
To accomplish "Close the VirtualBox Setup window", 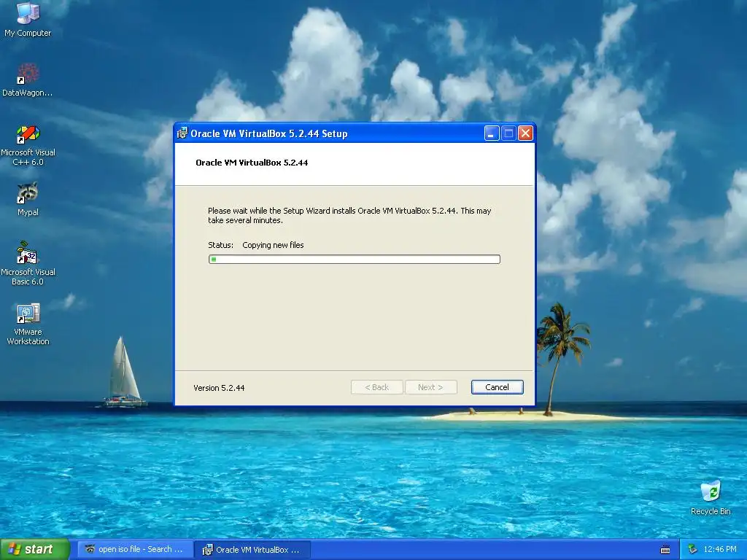I will click(x=525, y=133).
